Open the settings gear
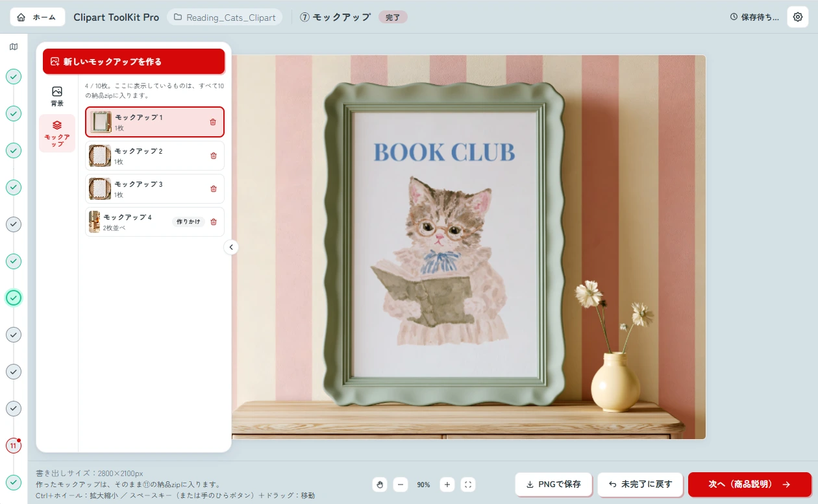Image resolution: width=818 pixels, height=504 pixels. (798, 17)
